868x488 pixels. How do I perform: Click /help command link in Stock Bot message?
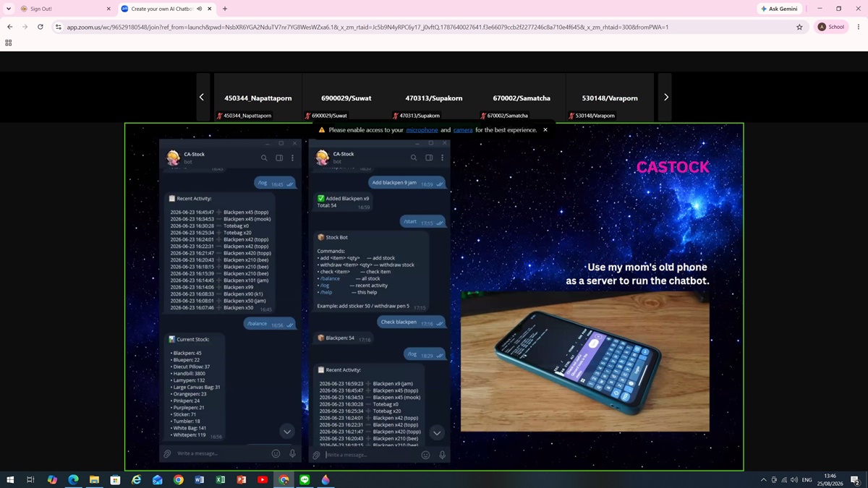(326, 292)
